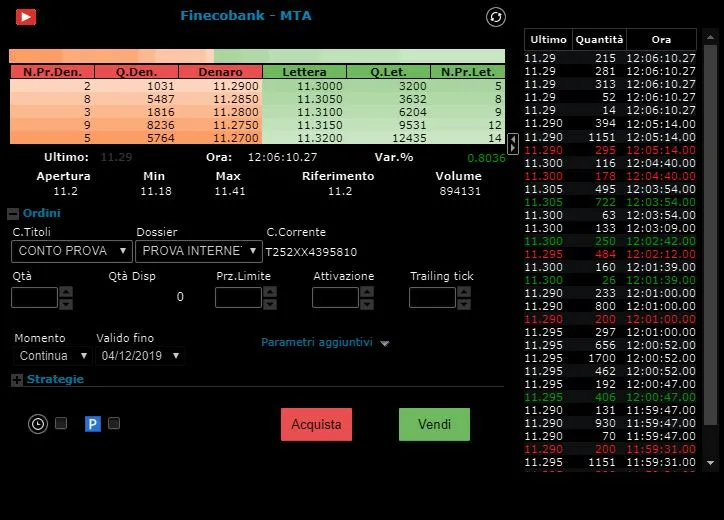Click the bid price 11.2850

[x=236, y=99]
